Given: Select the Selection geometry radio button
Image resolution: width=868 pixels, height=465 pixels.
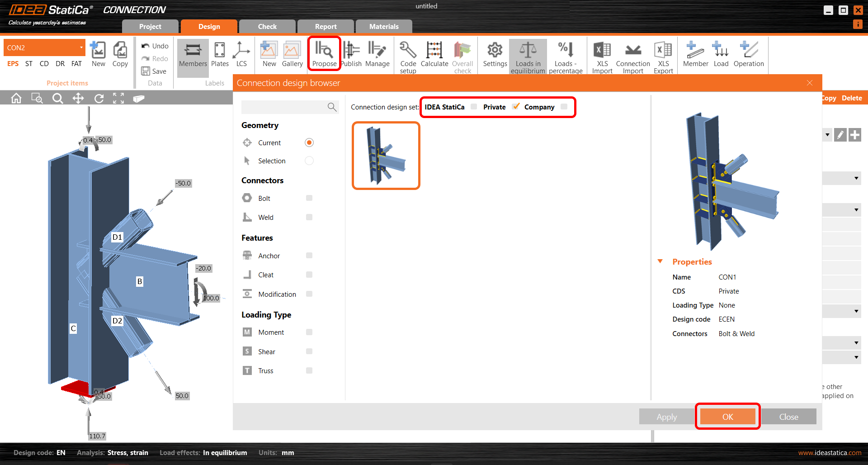Looking at the screenshot, I should (309, 161).
